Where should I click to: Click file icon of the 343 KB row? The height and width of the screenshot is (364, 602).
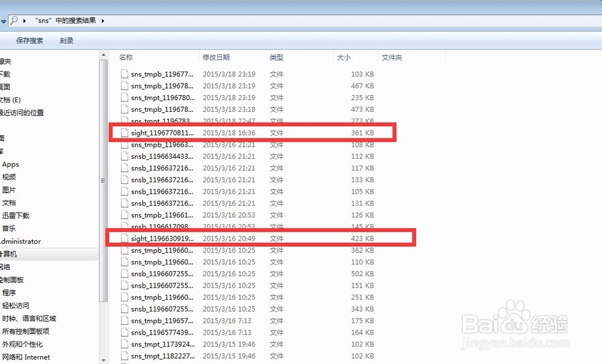point(125,309)
